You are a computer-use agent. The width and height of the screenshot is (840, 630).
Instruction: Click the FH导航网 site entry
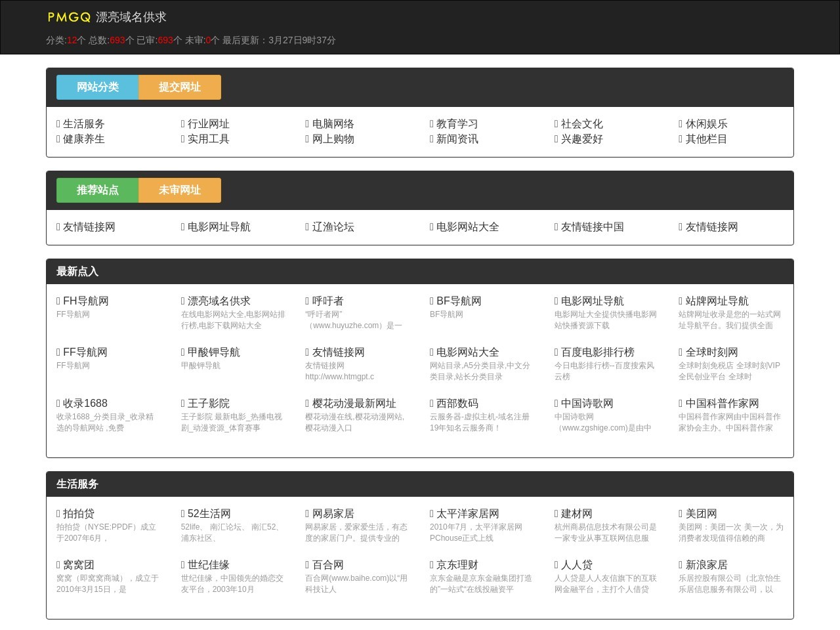tap(85, 301)
